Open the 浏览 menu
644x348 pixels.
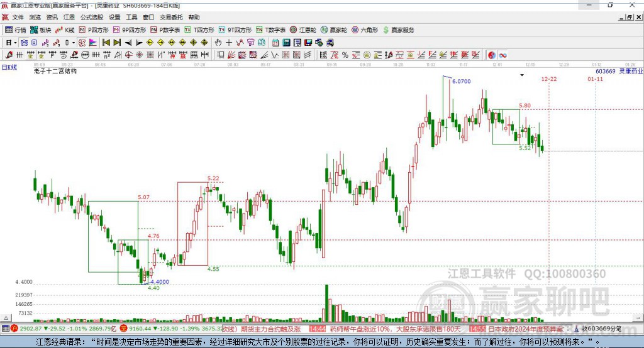[x=35, y=17]
